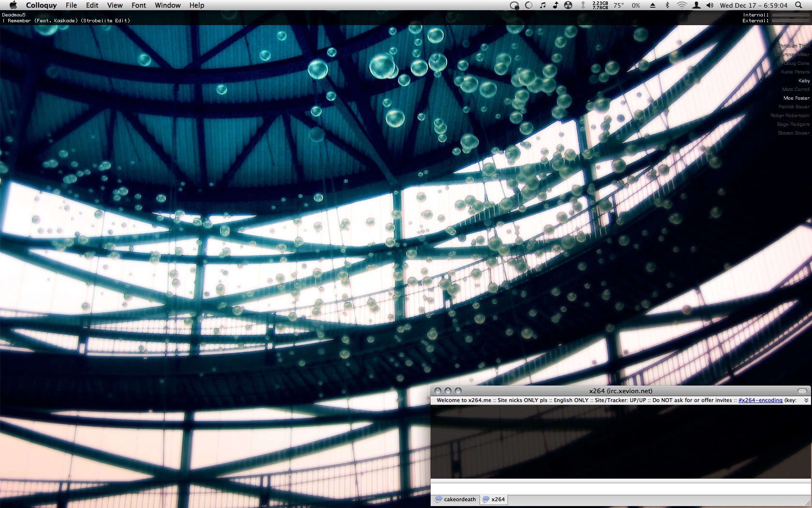Open the volume speaker menu bar icon
The image size is (812, 508).
click(x=710, y=5)
